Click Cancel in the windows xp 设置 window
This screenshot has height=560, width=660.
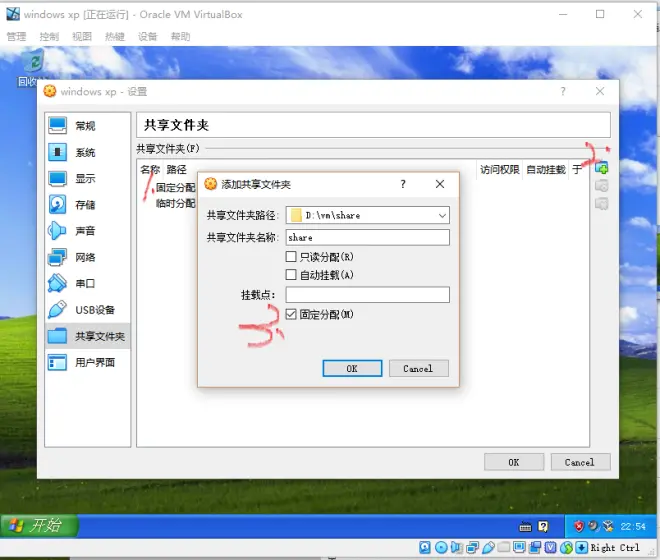point(580,462)
